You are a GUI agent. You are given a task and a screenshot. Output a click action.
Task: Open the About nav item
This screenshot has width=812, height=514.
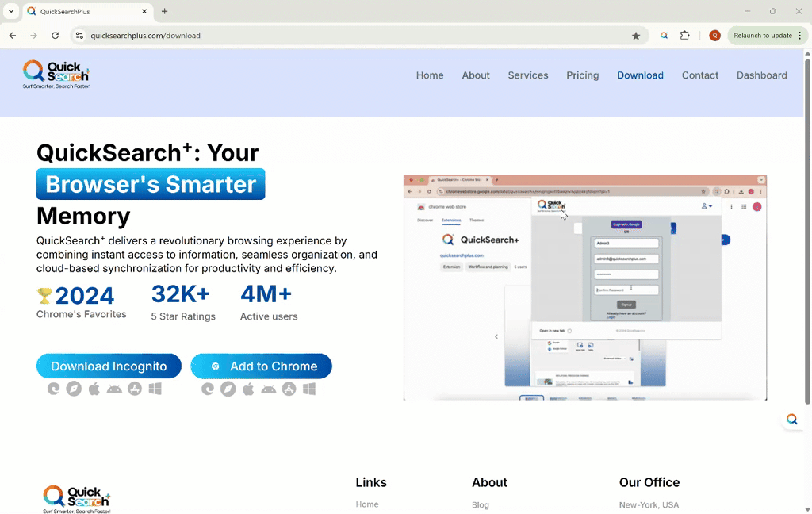pyautogui.click(x=476, y=75)
